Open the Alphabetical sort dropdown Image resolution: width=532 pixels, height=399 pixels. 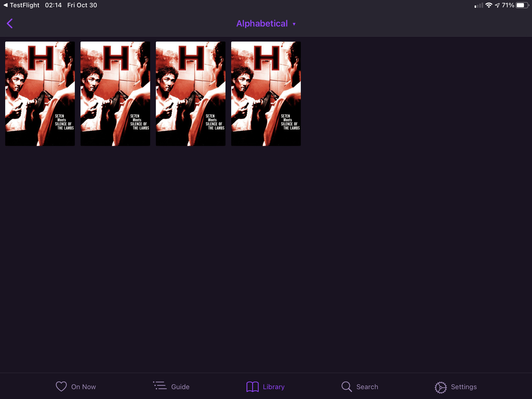(262, 24)
